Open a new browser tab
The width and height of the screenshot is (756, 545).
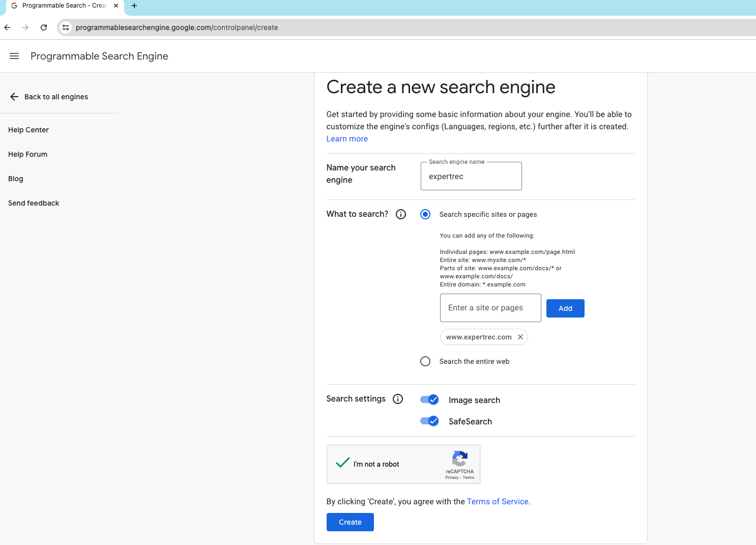pyautogui.click(x=134, y=6)
